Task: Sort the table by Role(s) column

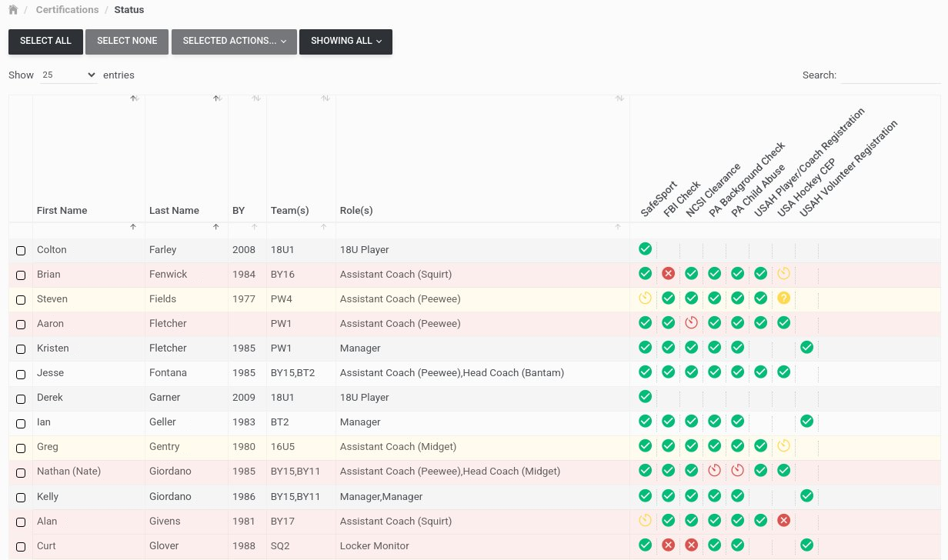Action: tap(482, 158)
